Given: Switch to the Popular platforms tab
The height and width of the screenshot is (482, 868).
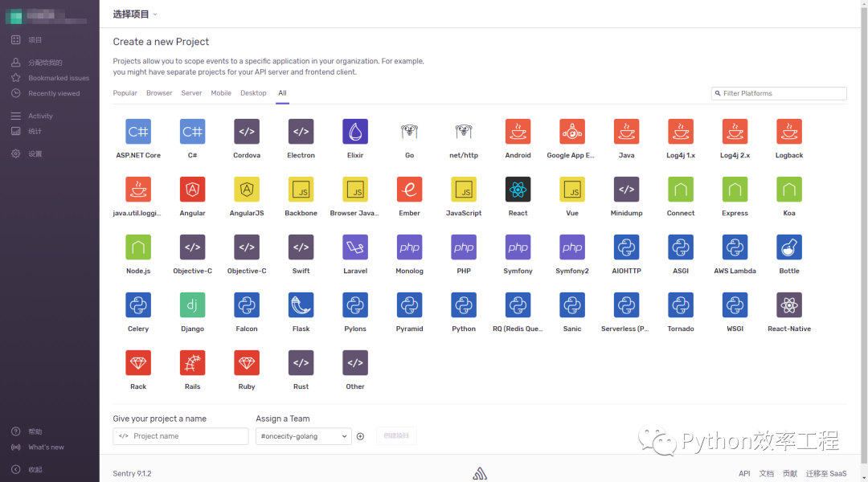Looking at the screenshot, I should [x=125, y=93].
